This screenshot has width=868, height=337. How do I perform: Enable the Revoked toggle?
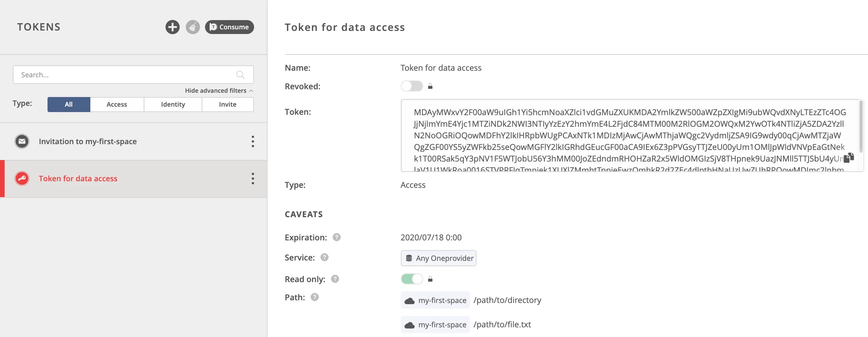pyautogui.click(x=412, y=86)
